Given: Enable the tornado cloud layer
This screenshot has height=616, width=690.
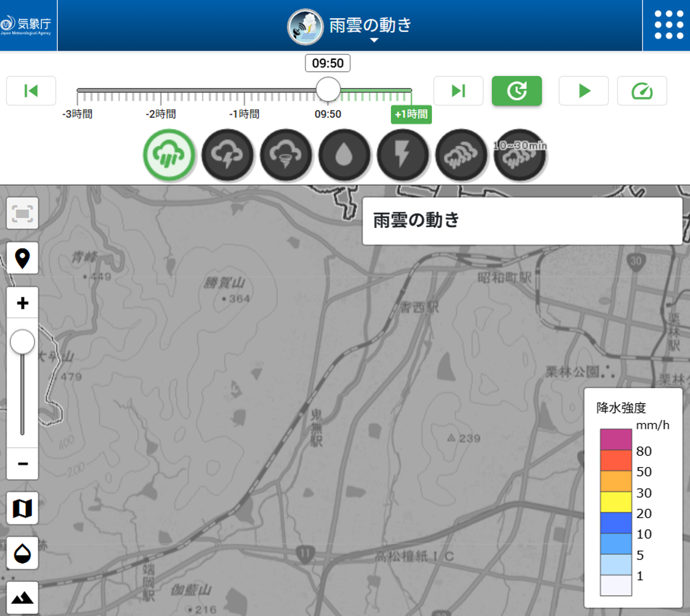Looking at the screenshot, I should click(286, 156).
